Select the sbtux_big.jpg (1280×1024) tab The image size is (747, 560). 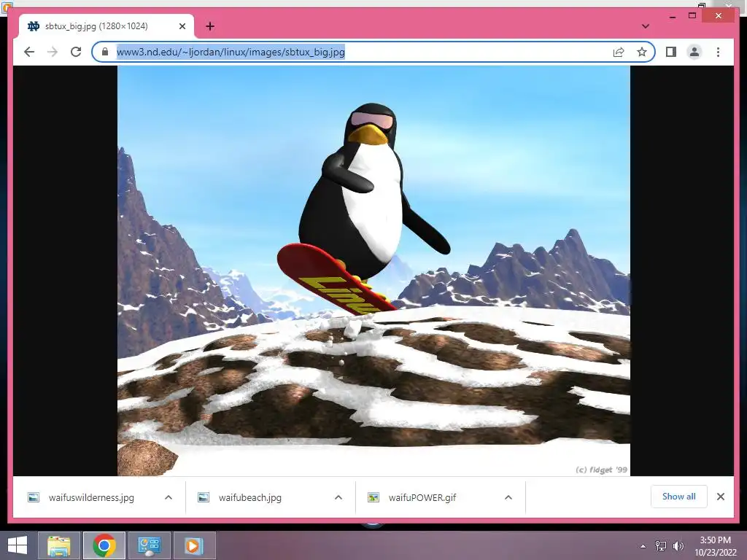coord(107,26)
